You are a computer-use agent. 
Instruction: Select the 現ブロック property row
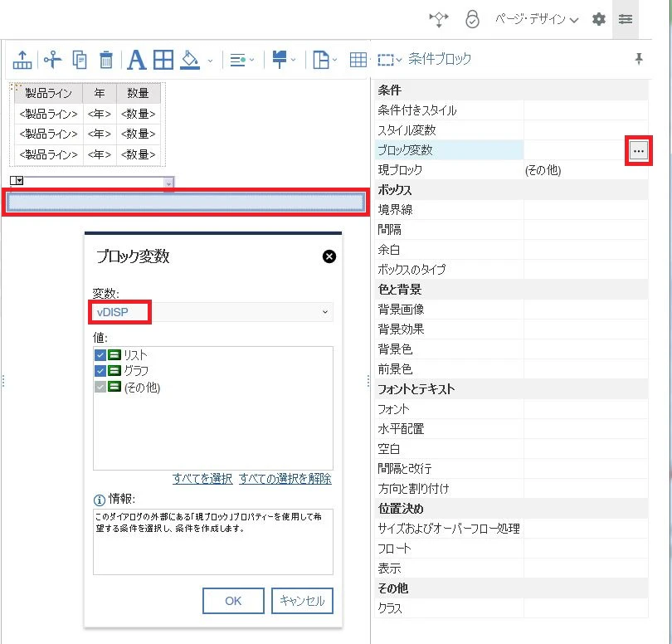point(511,170)
